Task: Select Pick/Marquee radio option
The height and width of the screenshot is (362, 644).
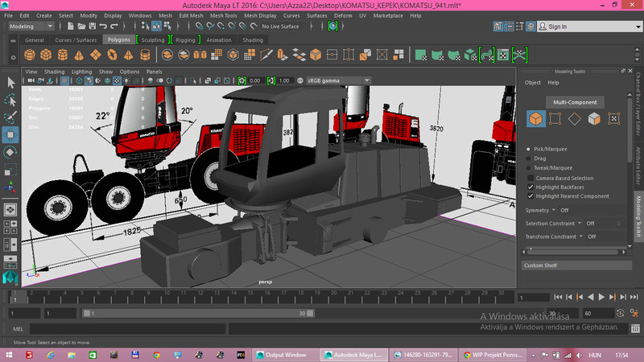Action: tap(529, 149)
